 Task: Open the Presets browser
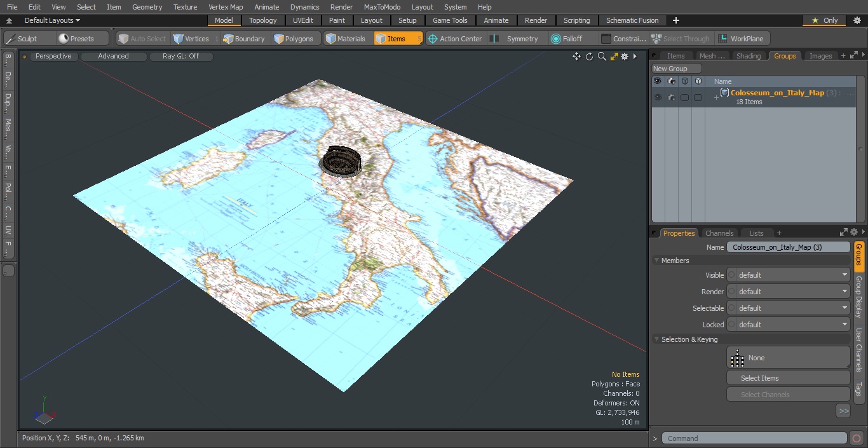click(x=83, y=39)
